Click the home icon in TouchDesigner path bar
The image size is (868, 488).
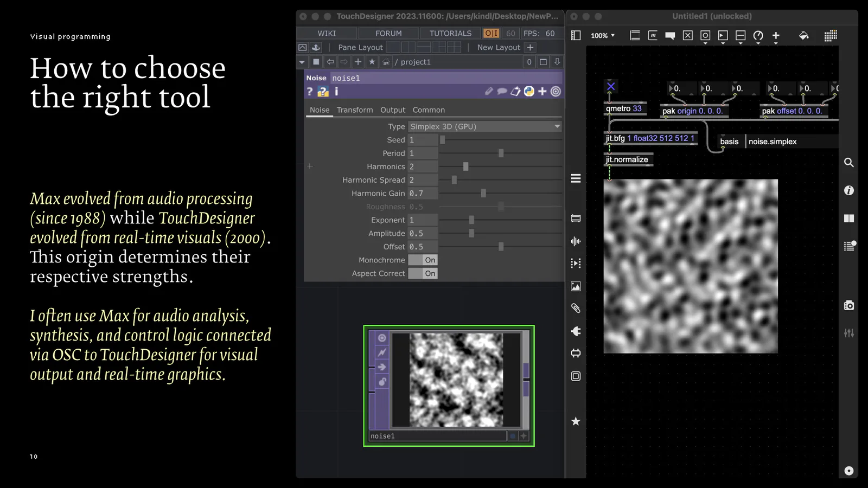386,62
